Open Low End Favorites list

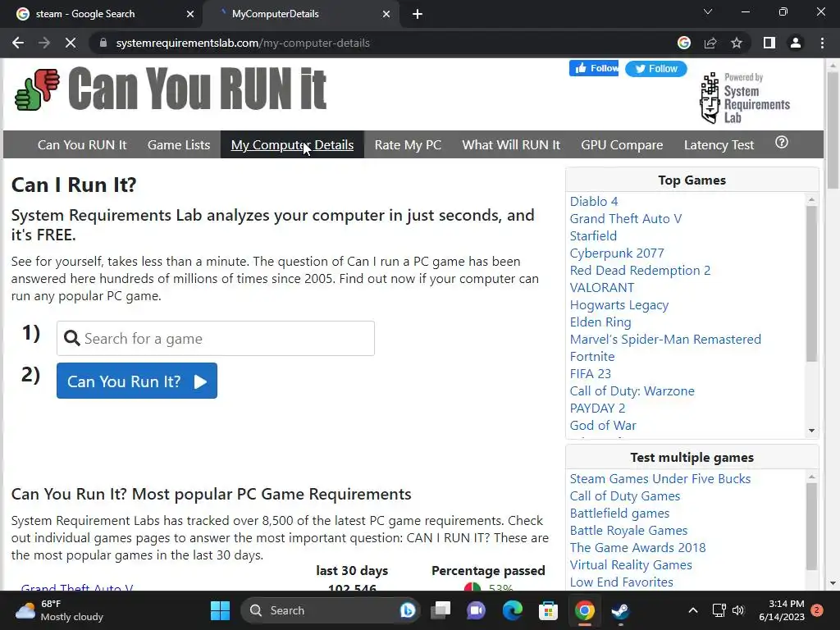(x=622, y=582)
